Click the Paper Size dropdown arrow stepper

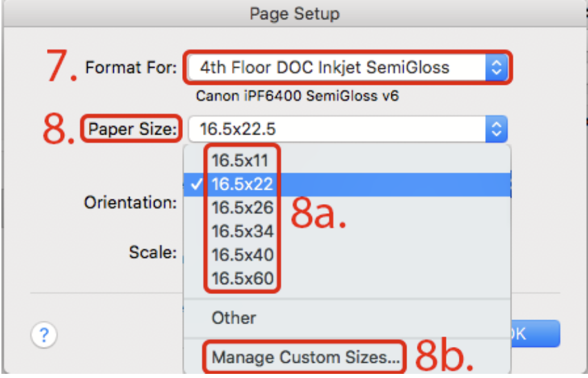pyautogui.click(x=496, y=129)
